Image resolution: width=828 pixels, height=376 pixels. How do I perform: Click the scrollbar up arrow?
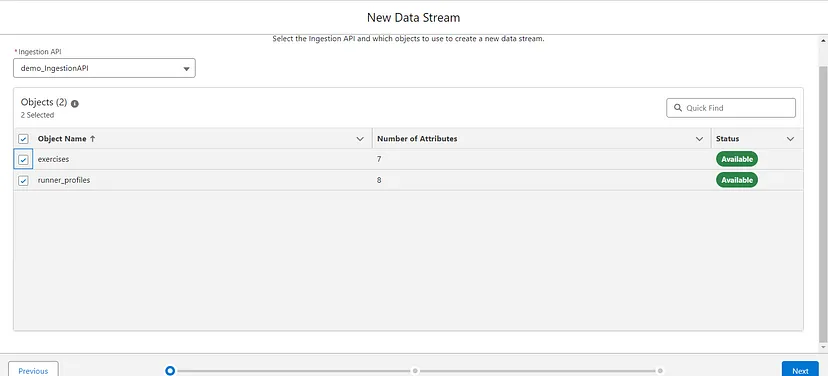tap(823, 41)
